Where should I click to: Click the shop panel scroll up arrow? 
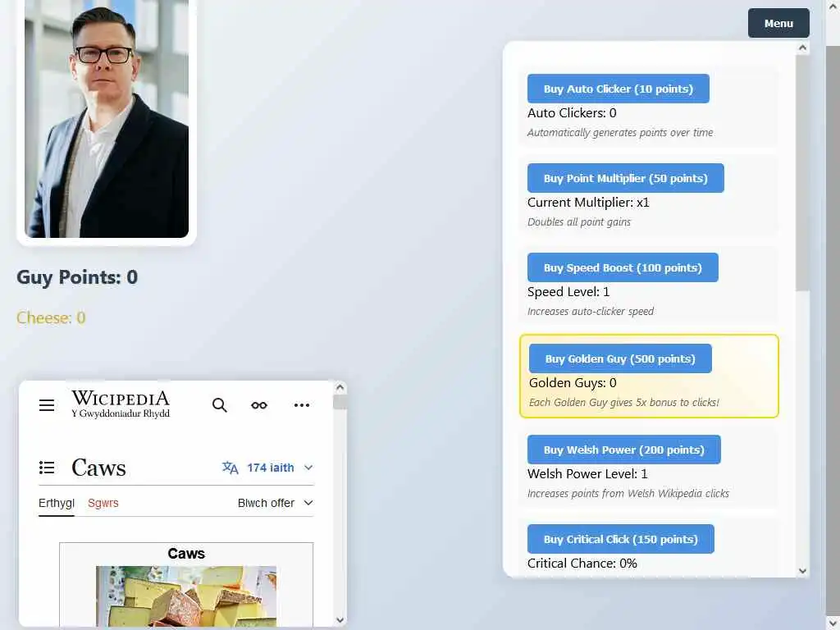coord(802,48)
